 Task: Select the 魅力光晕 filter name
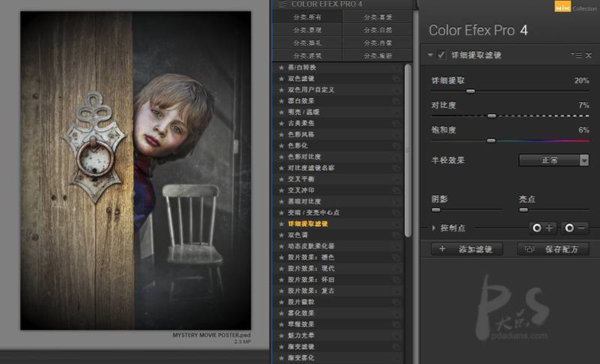click(301, 336)
